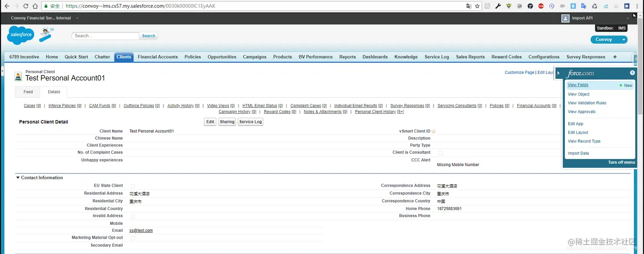The image size is (644, 254).
Task: Open the Clients tab
Action: pyautogui.click(x=124, y=57)
